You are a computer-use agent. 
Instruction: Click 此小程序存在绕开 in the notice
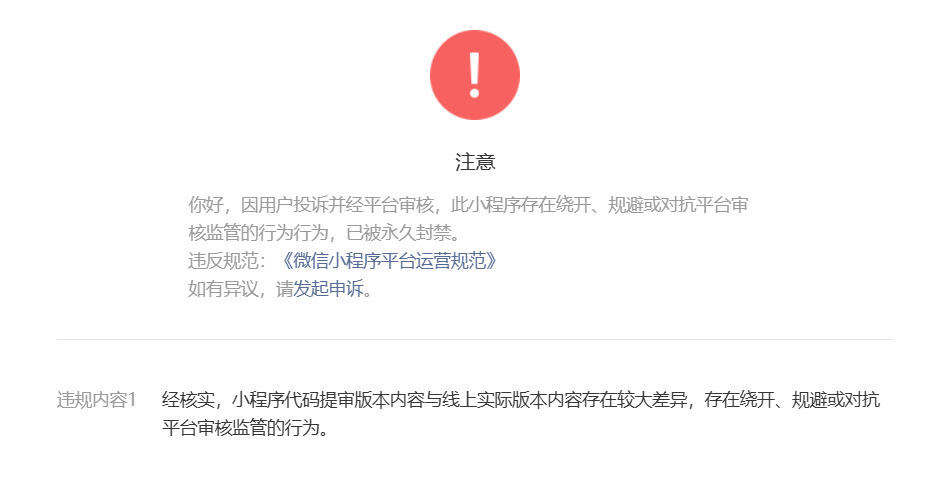pos(521,205)
